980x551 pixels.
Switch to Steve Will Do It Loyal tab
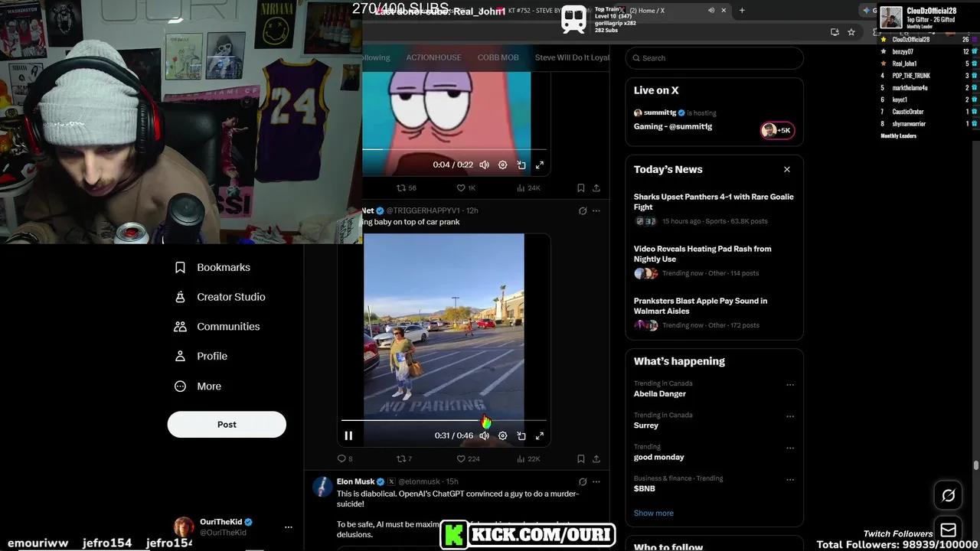point(572,57)
